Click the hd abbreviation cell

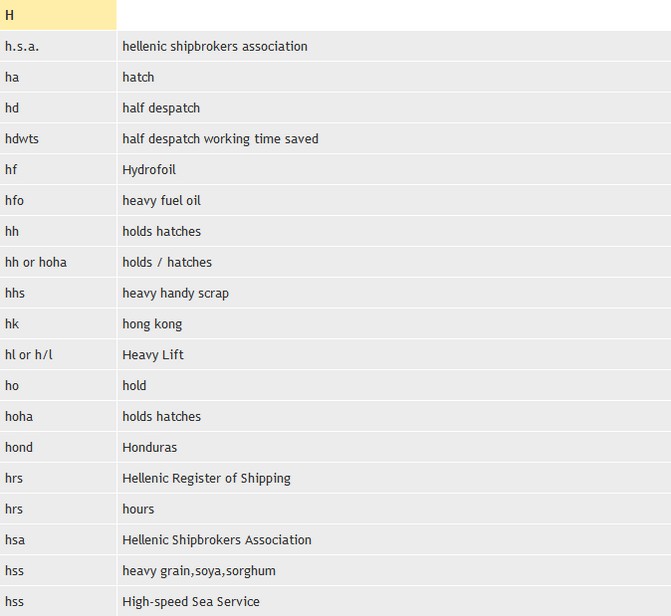pos(12,108)
